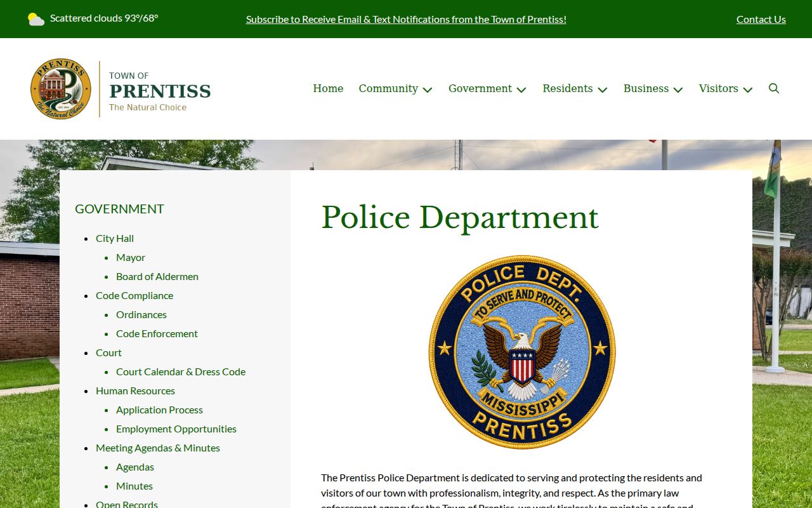Open Meeting Agendas & Minutes link

coord(158,448)
